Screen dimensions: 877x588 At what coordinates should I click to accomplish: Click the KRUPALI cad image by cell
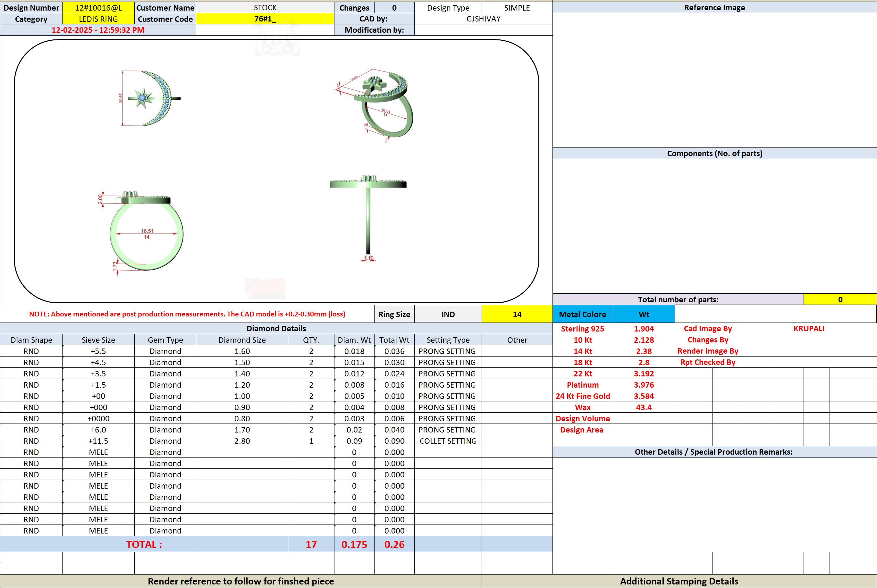tap(809, 329)
